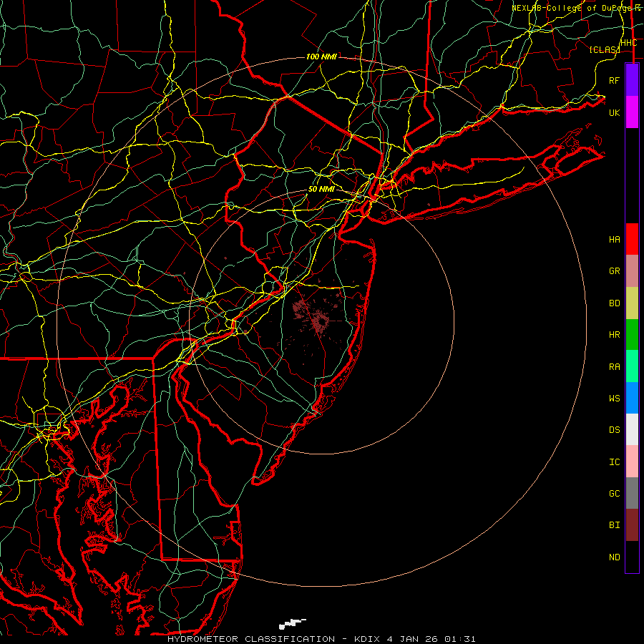This screenshot has height=644, width=644.
Task: Pick the yellow-olive BD legend swatch
Action: [x=632, y=303]
